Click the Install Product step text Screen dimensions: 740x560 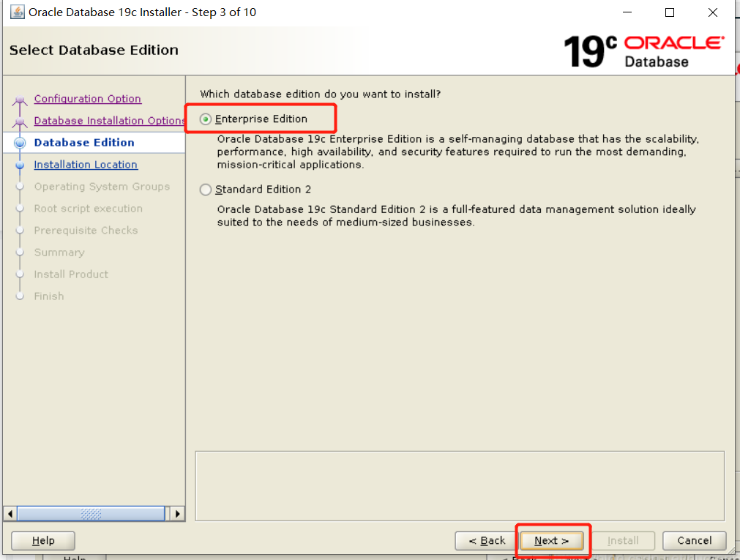point(71,275)
